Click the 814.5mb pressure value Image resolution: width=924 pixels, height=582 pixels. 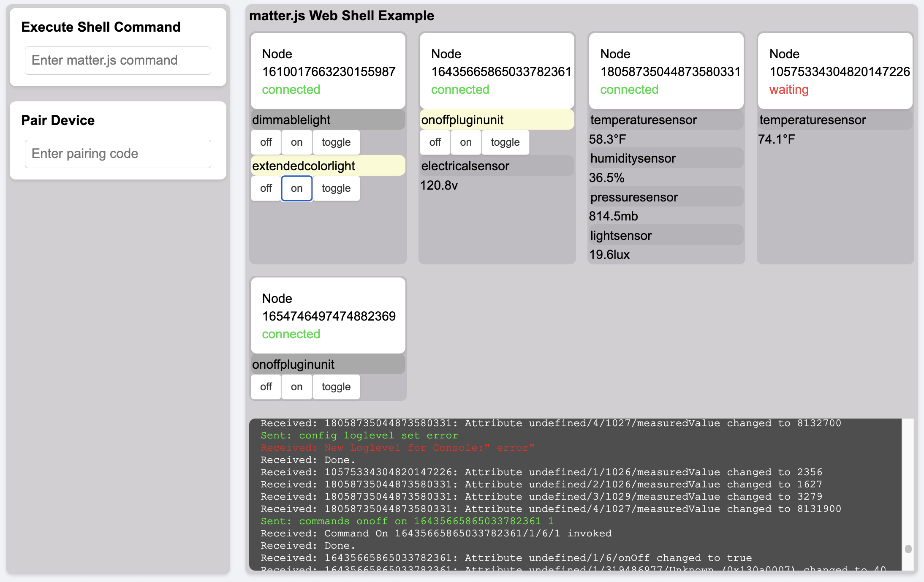pyautogui.click(x=614, y=216)
